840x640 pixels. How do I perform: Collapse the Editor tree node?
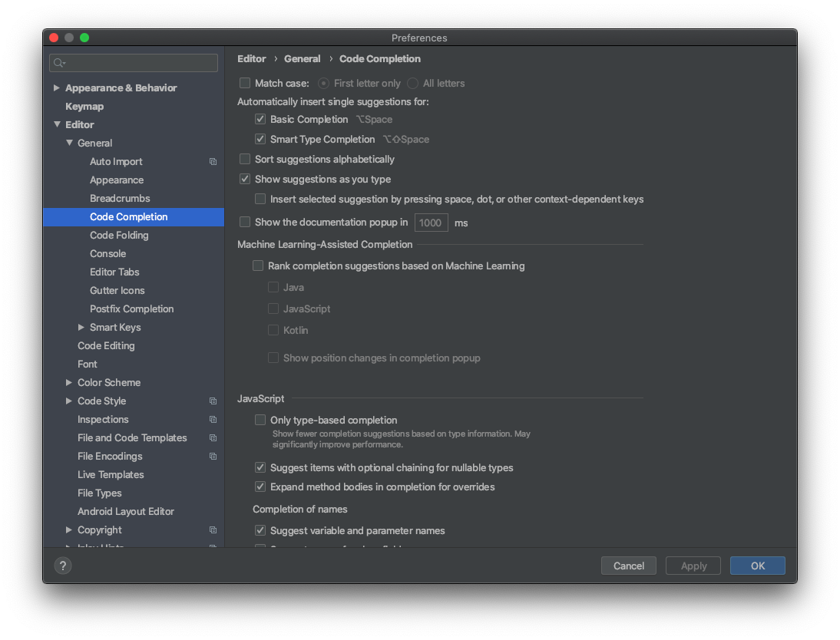57,124
